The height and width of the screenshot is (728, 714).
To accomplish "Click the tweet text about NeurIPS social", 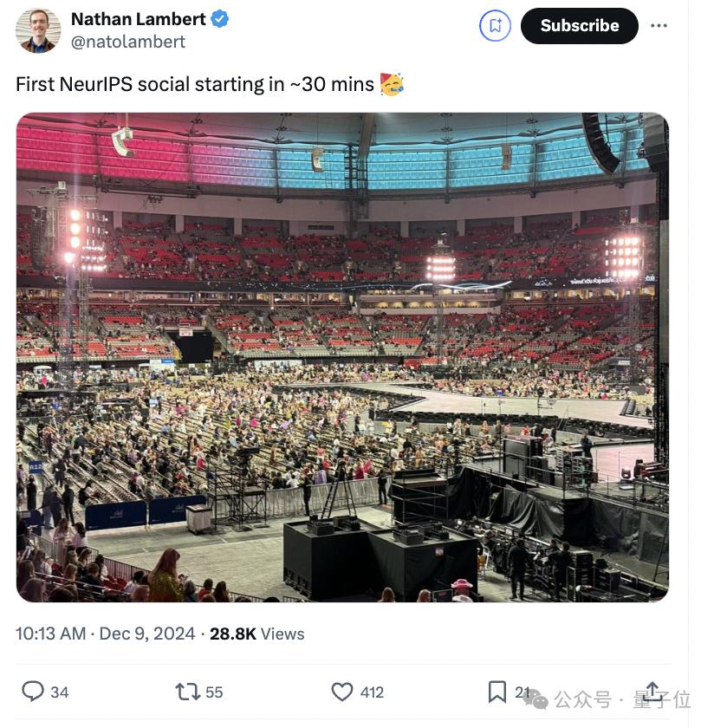I will click(195, 84).
